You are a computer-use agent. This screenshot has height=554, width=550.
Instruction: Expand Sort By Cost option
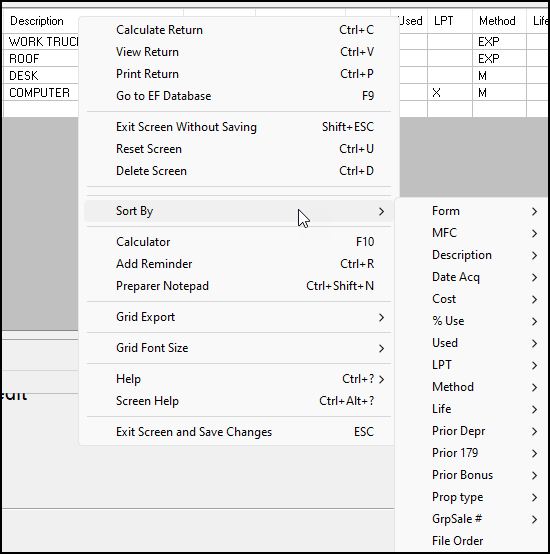473,299
